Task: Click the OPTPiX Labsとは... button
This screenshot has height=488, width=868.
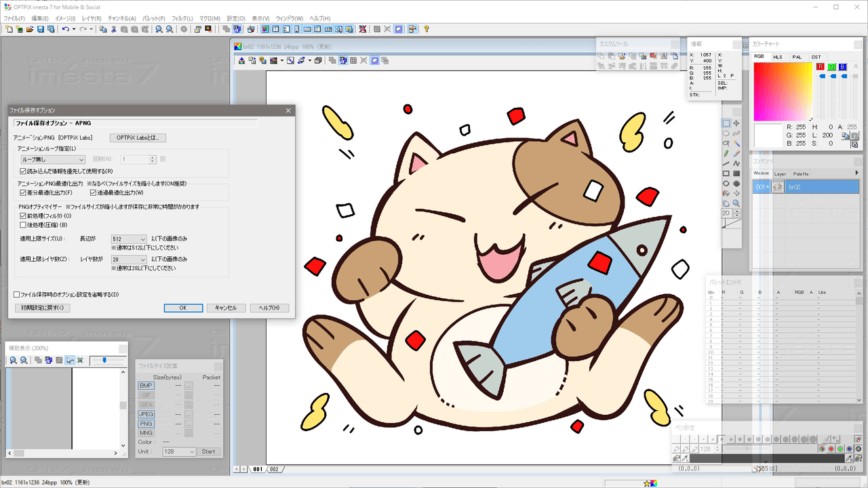Action: tap(138, 138)
